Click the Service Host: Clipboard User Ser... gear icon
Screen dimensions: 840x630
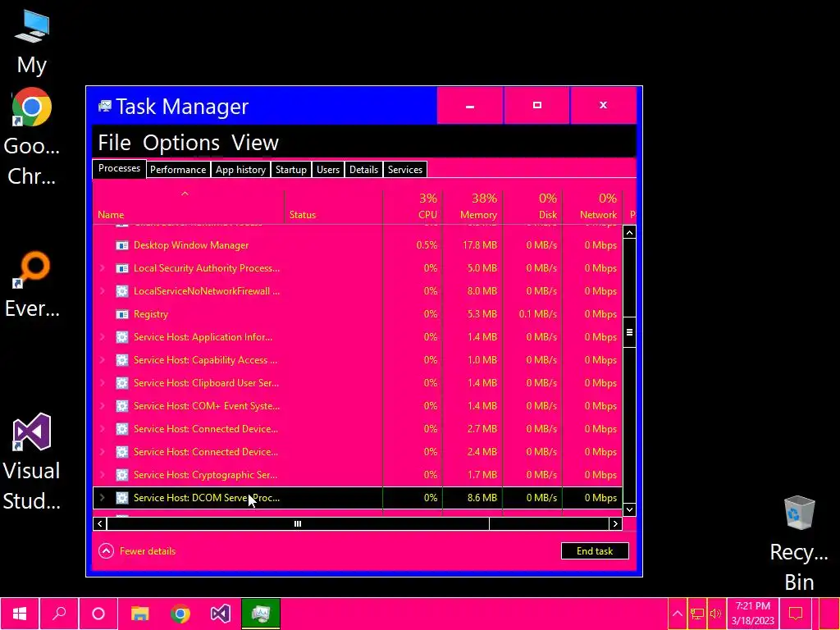(x=122, y=383)
